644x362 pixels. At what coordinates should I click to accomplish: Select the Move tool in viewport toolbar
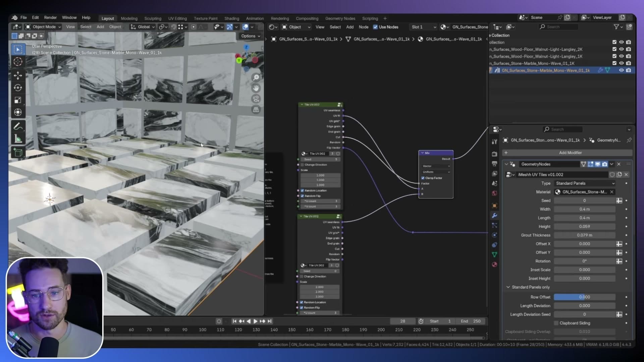[18, 75]
